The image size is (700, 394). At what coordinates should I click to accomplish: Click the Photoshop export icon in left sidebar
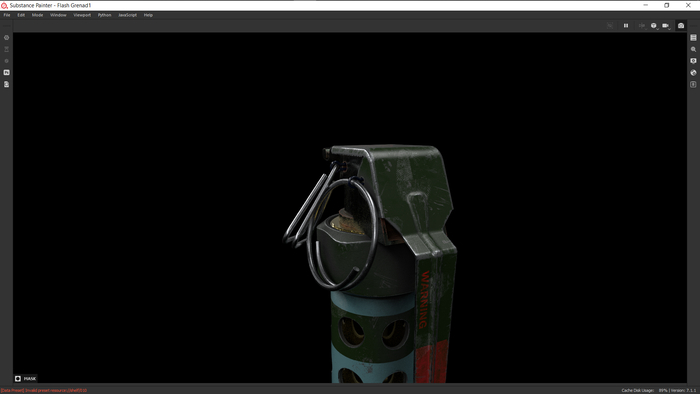coord(7,72)
